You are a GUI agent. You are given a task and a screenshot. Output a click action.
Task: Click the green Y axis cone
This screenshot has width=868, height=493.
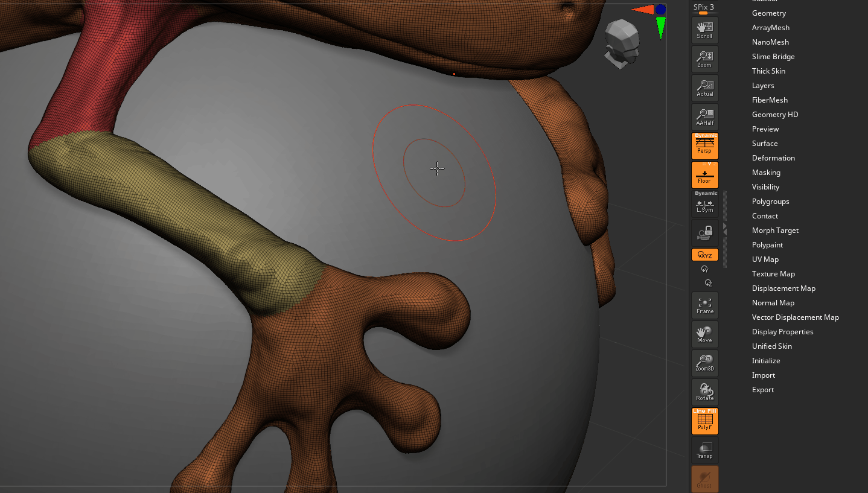(661, 28)
